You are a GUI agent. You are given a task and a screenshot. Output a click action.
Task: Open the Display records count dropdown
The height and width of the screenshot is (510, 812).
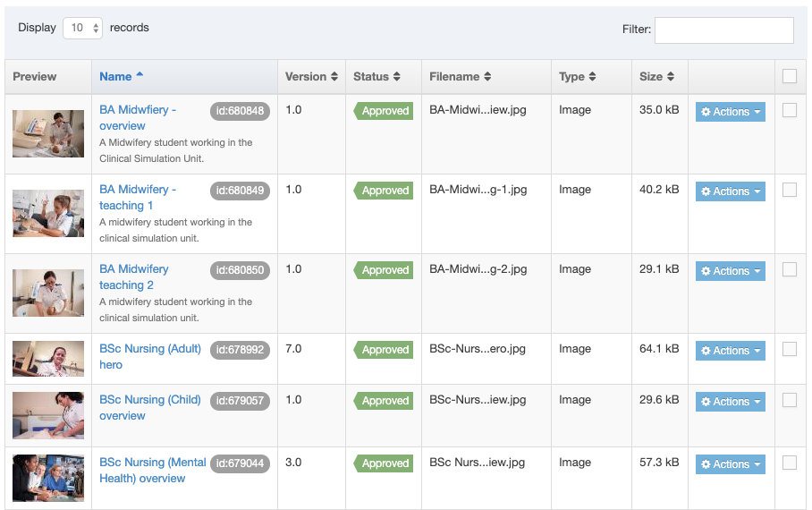tap(83, 28)
